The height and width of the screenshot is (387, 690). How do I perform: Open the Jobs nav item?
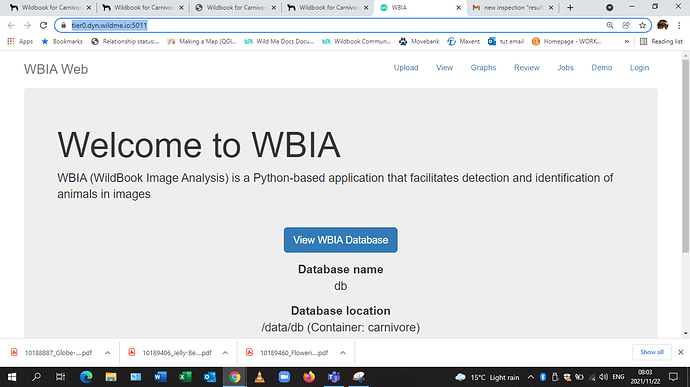(x=565, y=67)
